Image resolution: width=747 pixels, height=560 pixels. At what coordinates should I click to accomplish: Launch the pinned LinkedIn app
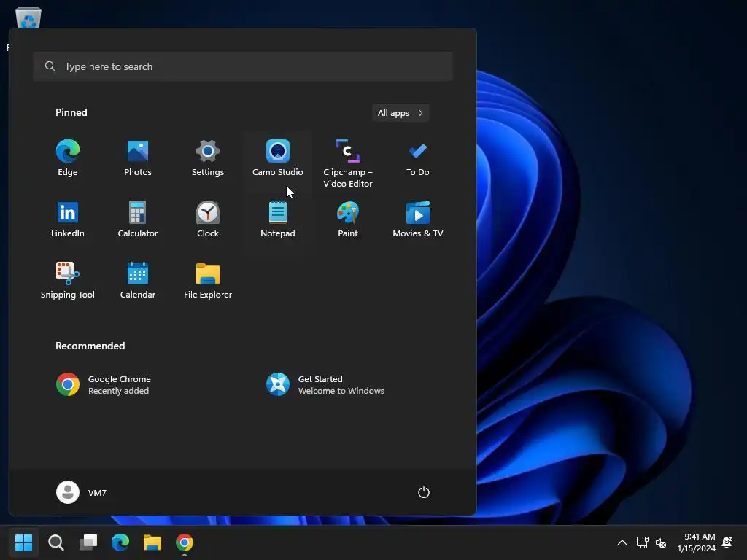pos(68,220)
